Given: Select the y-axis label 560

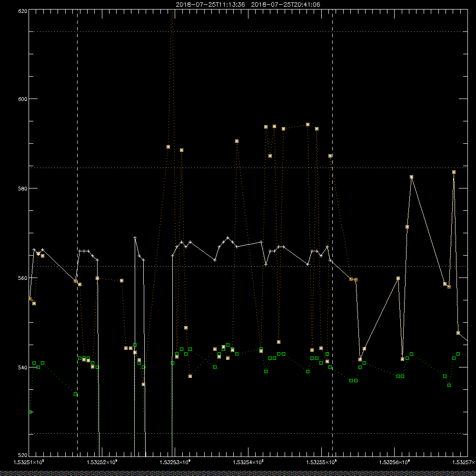Looking at the screenshot, I should click(x=23, y=278).
